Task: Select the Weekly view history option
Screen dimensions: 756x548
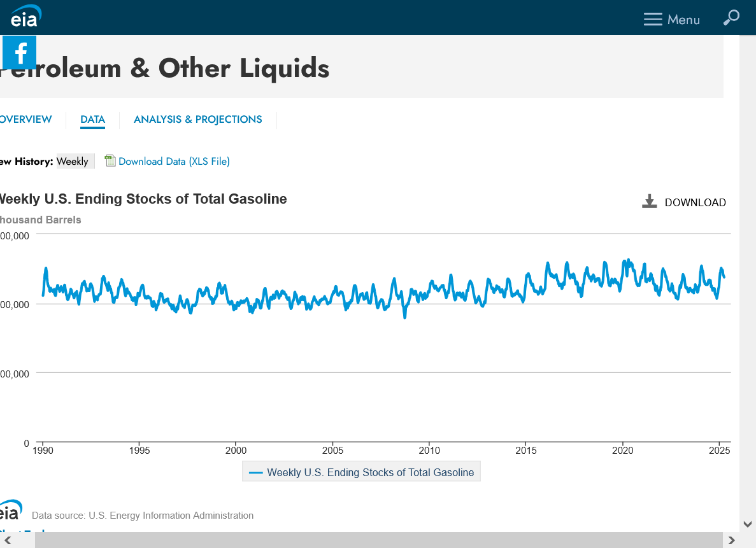Action: [73, 162]
